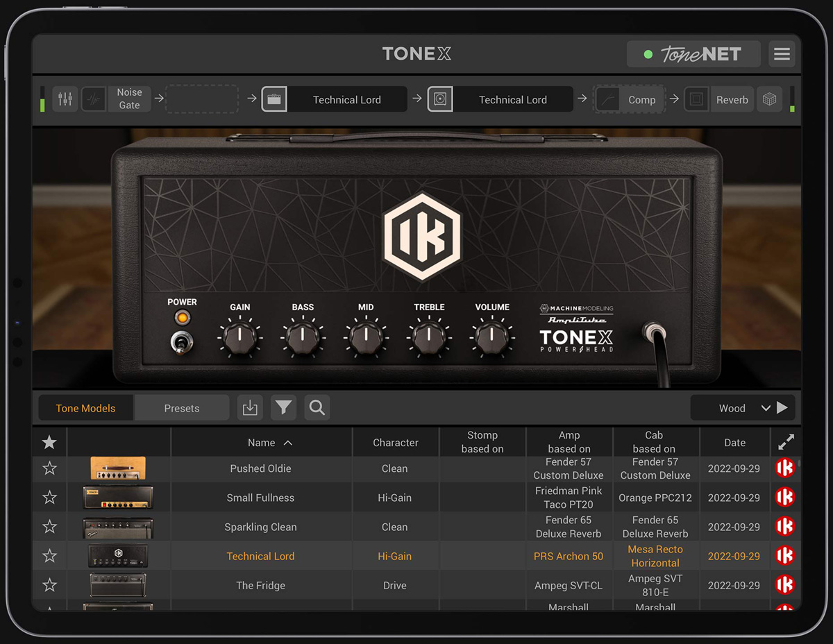The height and width of the screenshot is (644, 833).
Task: Select The Fridge name
Action: tap(261, 585)
